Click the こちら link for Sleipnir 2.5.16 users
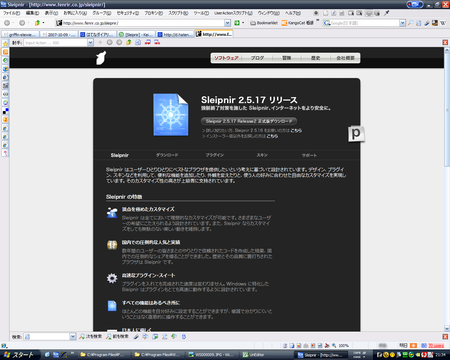The height and width of the screenshot is (360, 450). (296, 131)
